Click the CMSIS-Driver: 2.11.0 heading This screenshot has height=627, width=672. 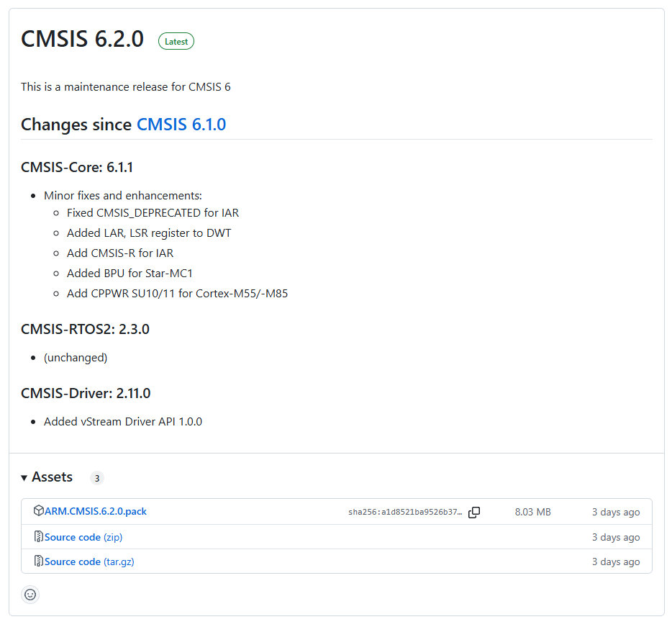[x=86, y=393]
